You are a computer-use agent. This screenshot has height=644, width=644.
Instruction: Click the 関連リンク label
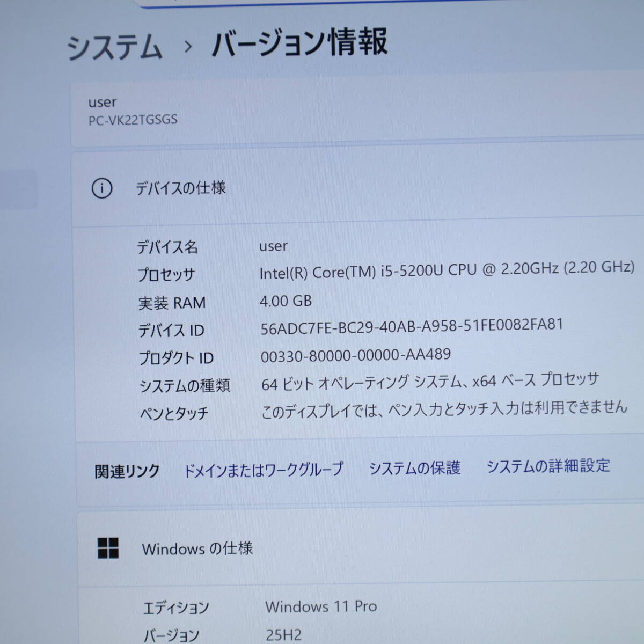point(127,472)
